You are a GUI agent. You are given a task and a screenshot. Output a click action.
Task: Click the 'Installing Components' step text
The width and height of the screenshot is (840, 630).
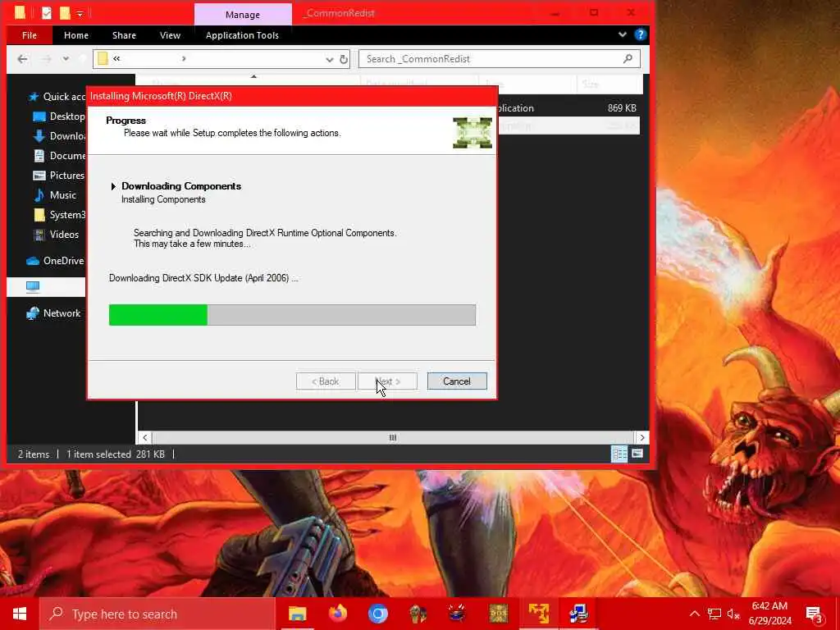coord(163,199)
